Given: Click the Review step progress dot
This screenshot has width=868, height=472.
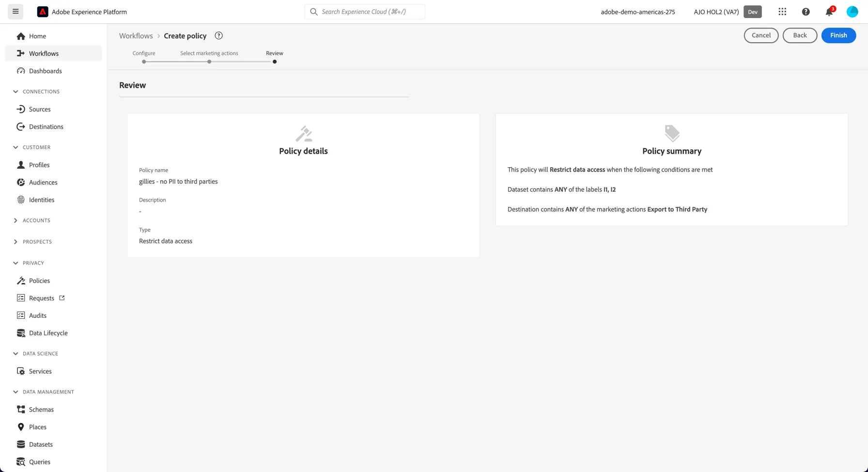Looking at the screenshot, I should pyautogui.click(x=275, y=62).
